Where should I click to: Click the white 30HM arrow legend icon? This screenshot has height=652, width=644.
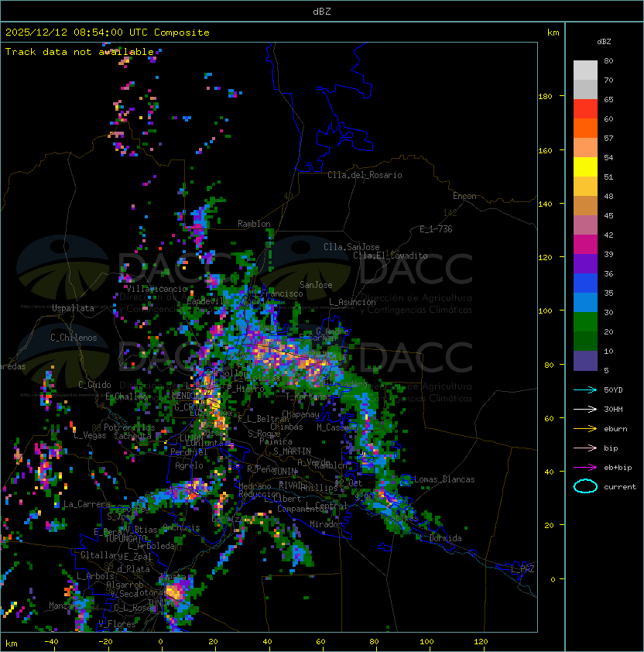point(585,409)
